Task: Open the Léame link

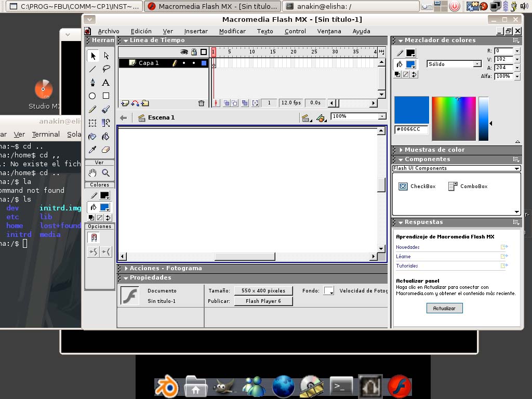Action: (403, 257)
